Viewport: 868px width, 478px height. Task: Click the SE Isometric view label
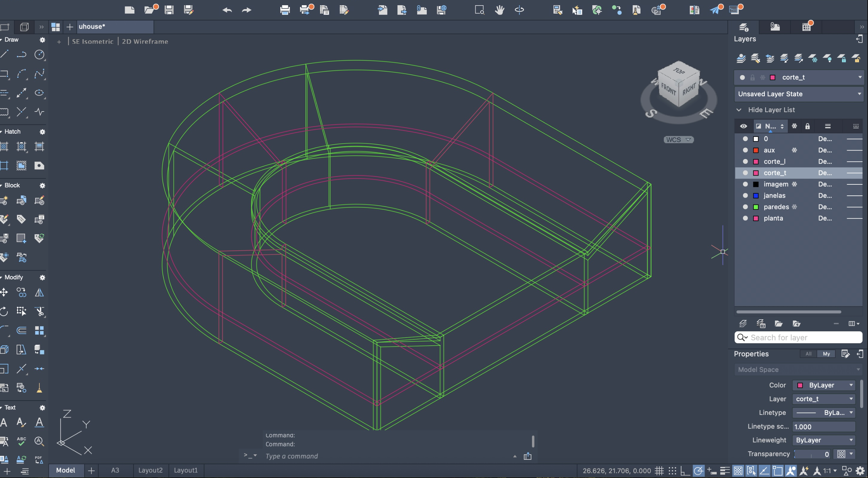pos(92,41)
